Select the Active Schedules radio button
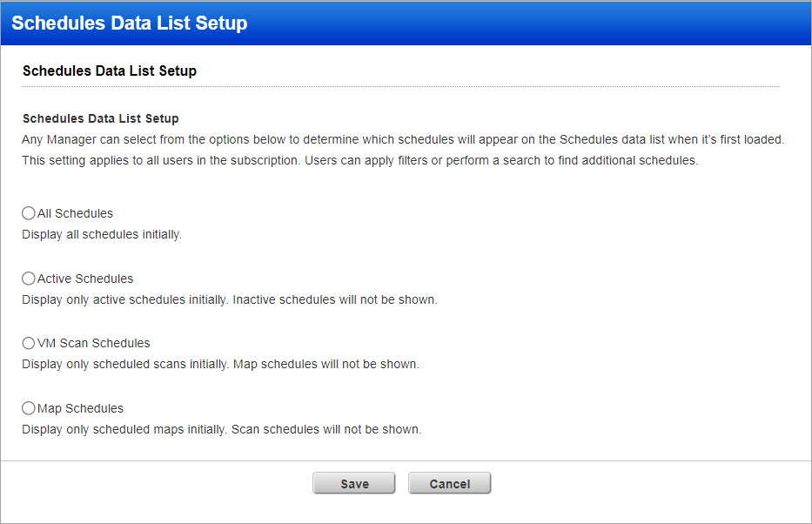The width and height of the screenshot is (812, 524). click(28, 278)
